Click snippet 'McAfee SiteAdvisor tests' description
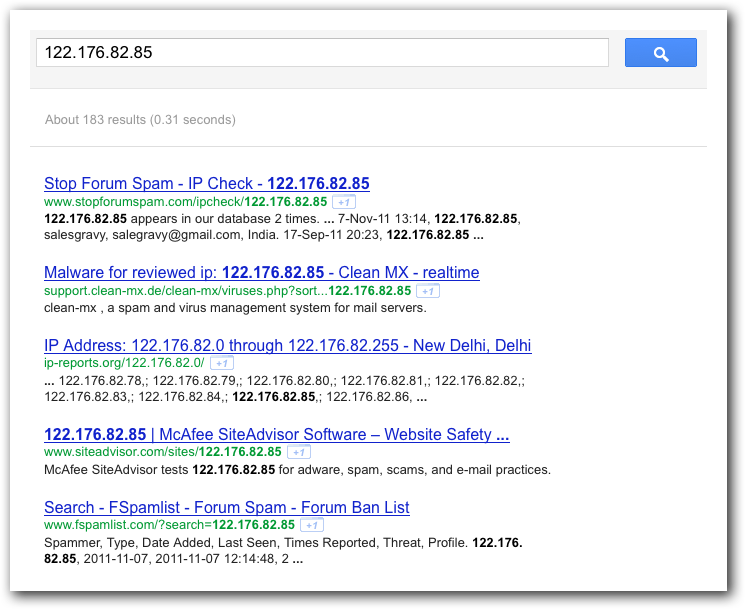Screen dimensions: 745x609 click(x=297, y=470)
